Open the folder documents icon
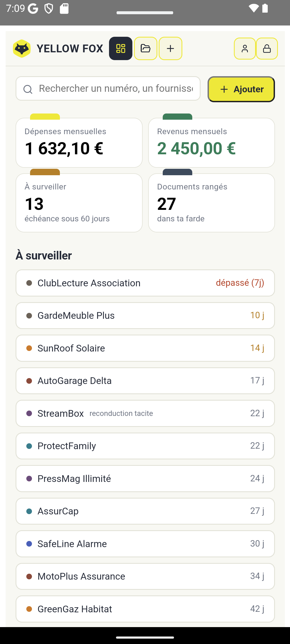The width and height of the screenshot is (290, 644). (x=146, y=49)
